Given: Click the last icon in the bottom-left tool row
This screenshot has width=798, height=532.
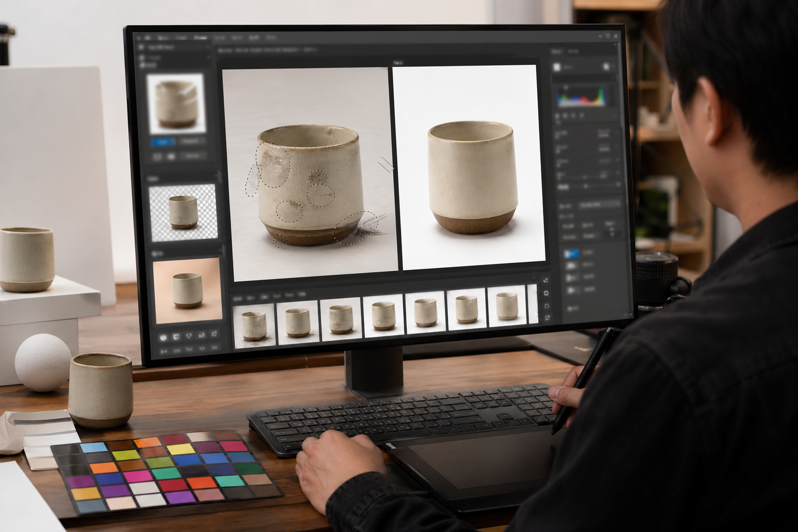Looking at the screenshot, I should click(214, 334).
